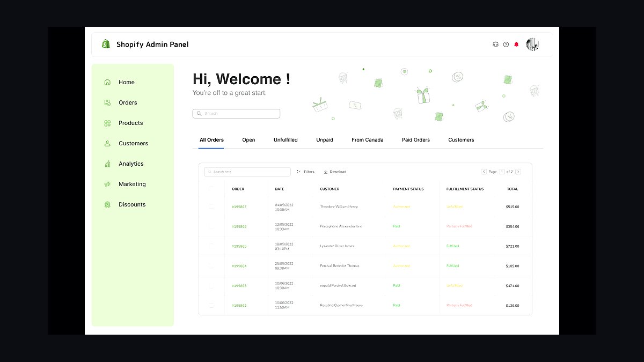Open order link #195862

pyautogui.click(x=239, y=305)
